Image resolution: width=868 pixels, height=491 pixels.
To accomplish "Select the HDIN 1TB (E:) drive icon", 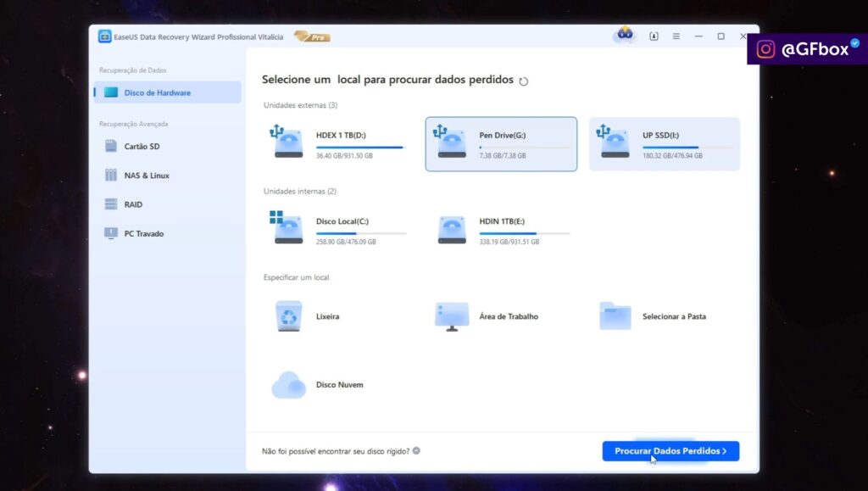I will tap(452, 229).
